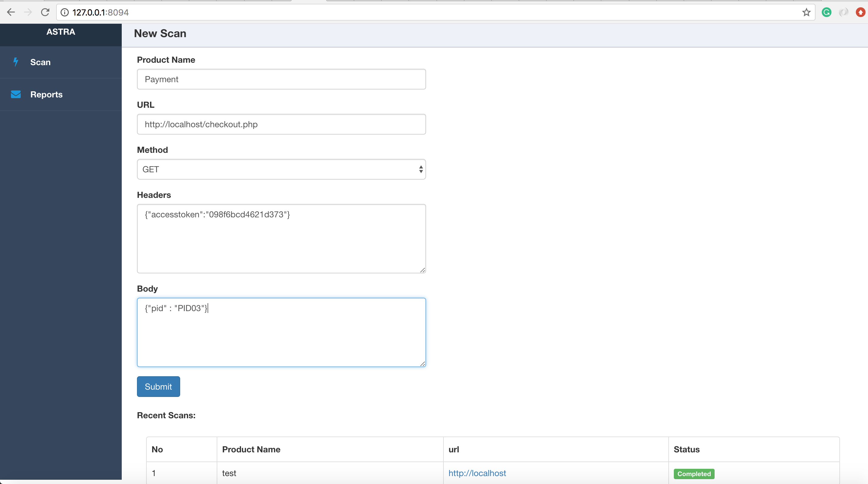The width and height of the screenshot is (868, 484).
Task: Open the http://localhost scan link
Action: 477,473
